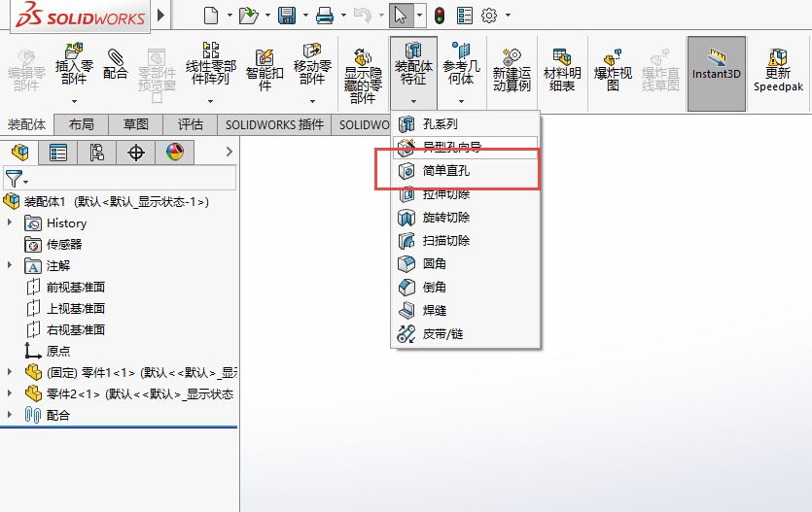Expand the History tree node
This screenshot has width=812, height=512.
click(10, 222)
